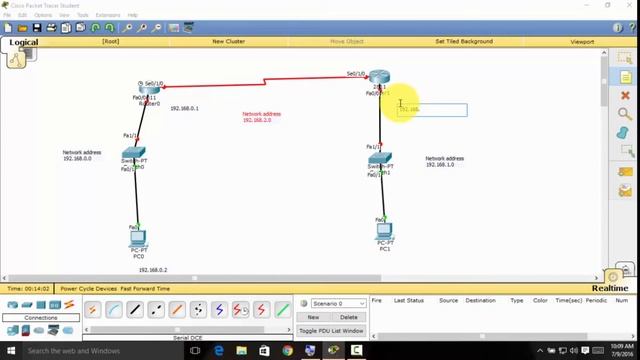Screen dimensions: 640x360
Task: Pick the Serial DCE cable with clock
Action: click(240, 310)
